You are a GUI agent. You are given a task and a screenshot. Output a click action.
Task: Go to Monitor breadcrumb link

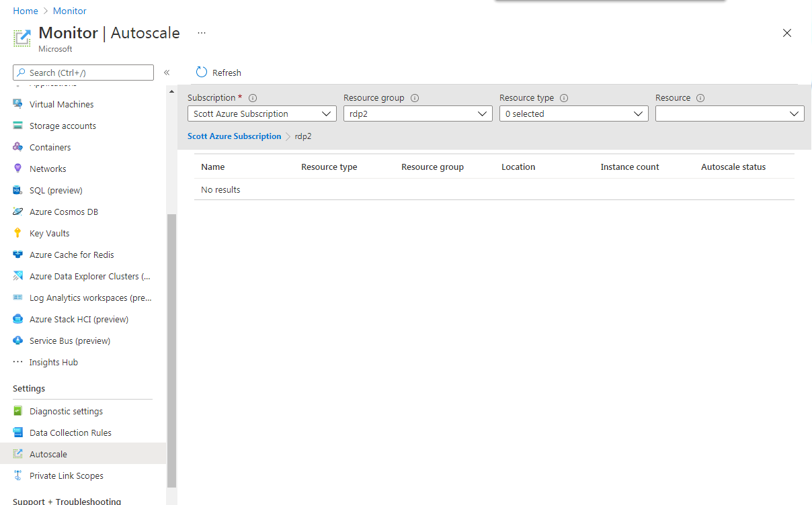pos(70,11)
